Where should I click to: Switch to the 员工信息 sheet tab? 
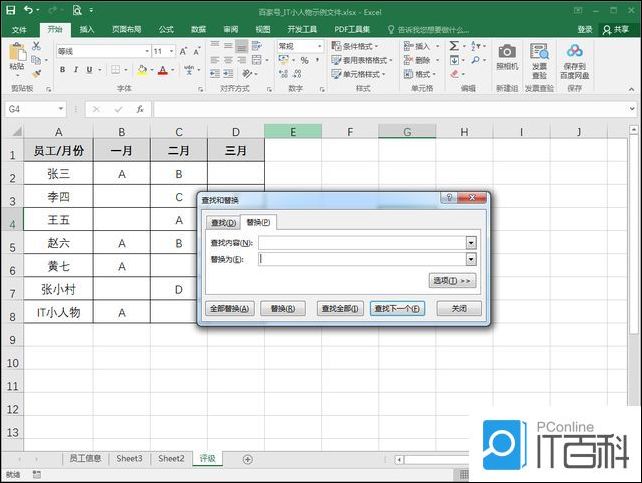pos(85,459)
